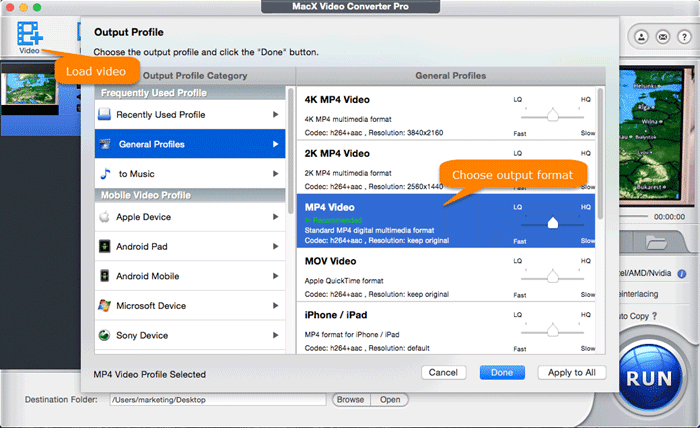Expand Android Pad arrow

point(275,246)
